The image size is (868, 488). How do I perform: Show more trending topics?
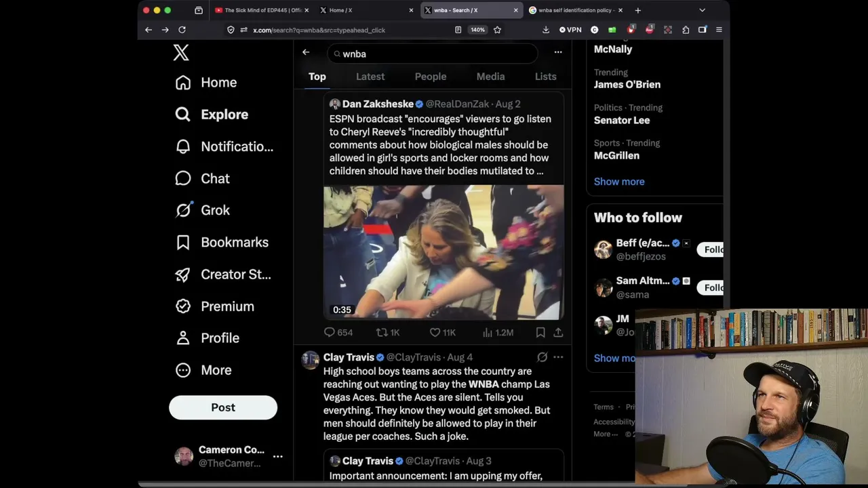[619, 182]
